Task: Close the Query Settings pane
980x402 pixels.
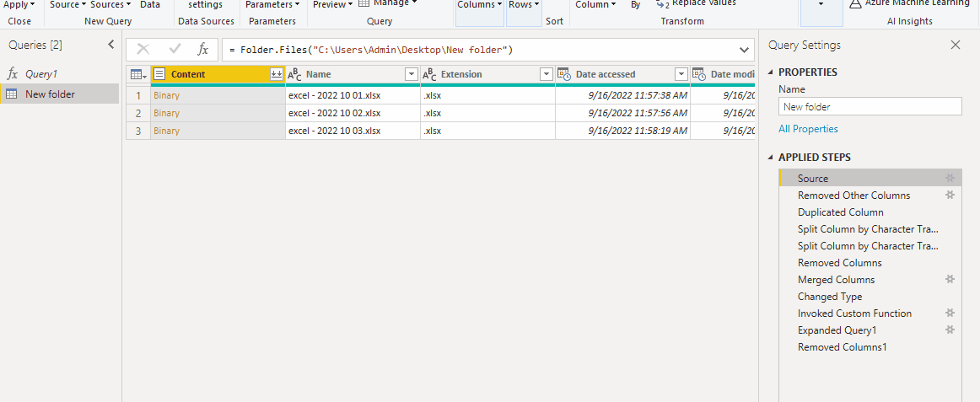Action: tap(955, 45)
